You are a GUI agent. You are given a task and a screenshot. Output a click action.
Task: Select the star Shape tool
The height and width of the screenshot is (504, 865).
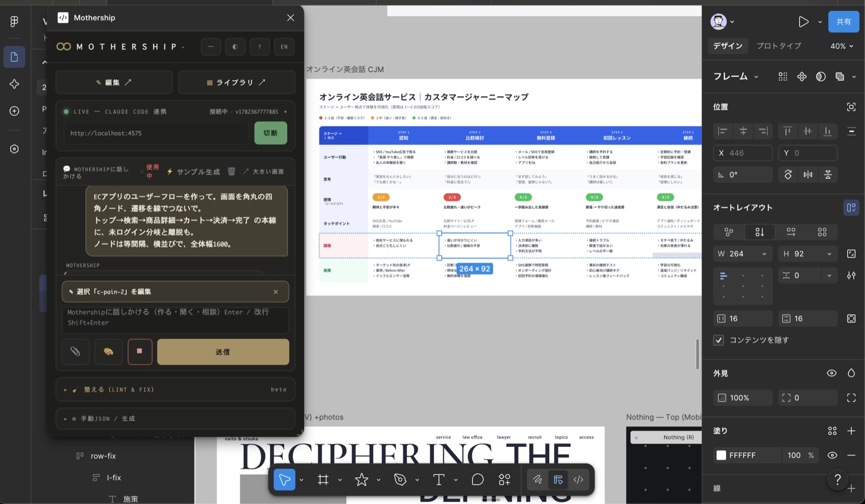coord(362,479)
